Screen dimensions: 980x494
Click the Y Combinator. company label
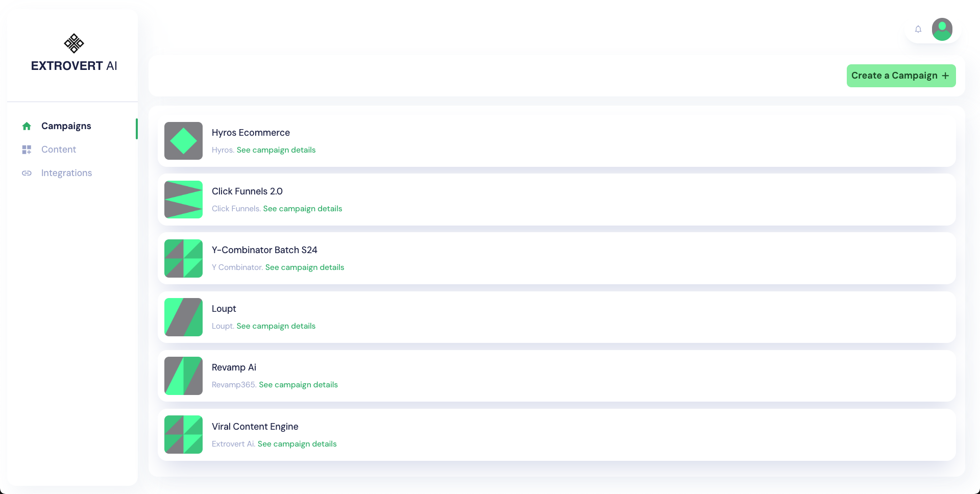pos(237,267)
